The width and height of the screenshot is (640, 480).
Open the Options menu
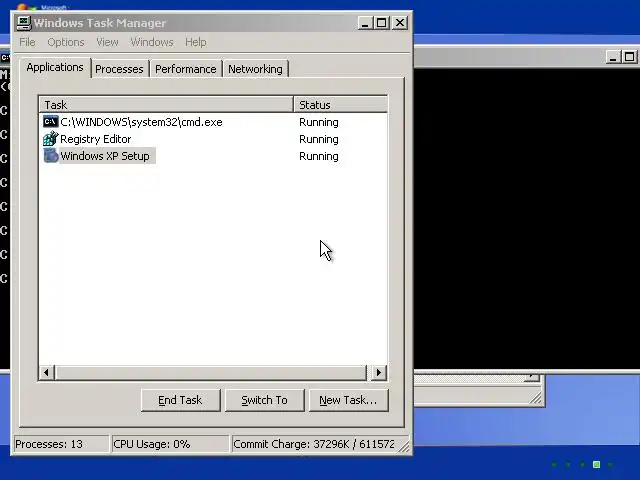pyautogui.click(x=66, y=42)
